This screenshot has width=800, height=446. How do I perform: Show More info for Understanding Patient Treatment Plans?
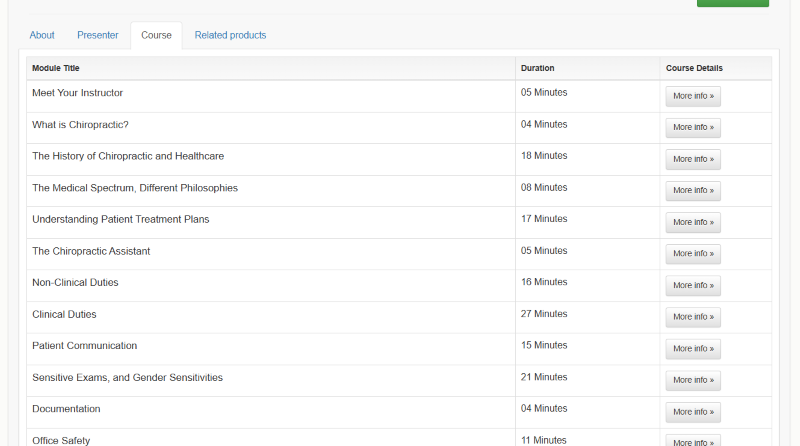click(693, 222)
